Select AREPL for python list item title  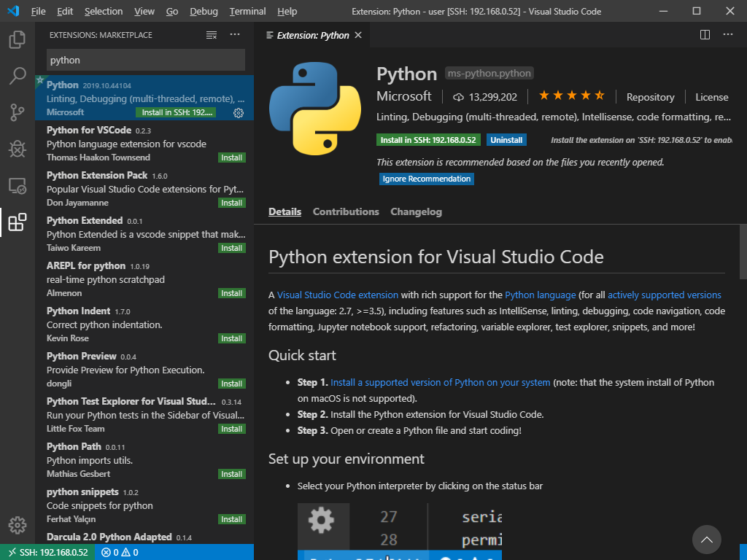[86, 265]
